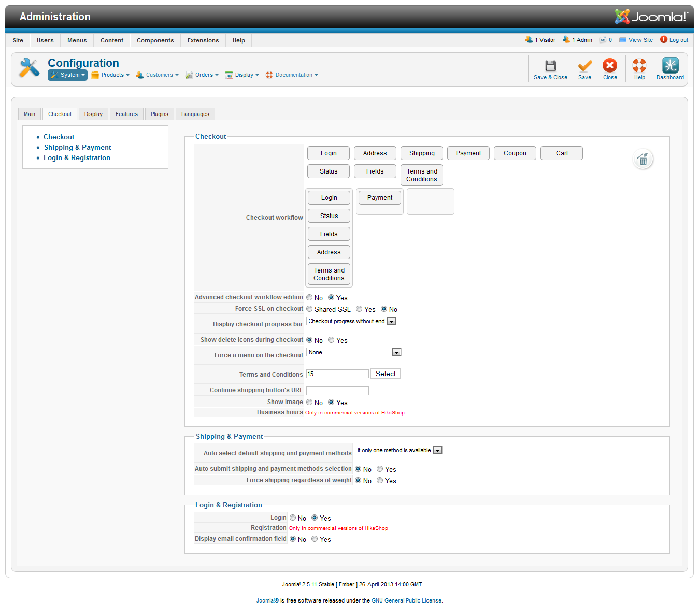Click the Admin count icon
This screenshot has width=699, height=616.
[x=566, y=40]
